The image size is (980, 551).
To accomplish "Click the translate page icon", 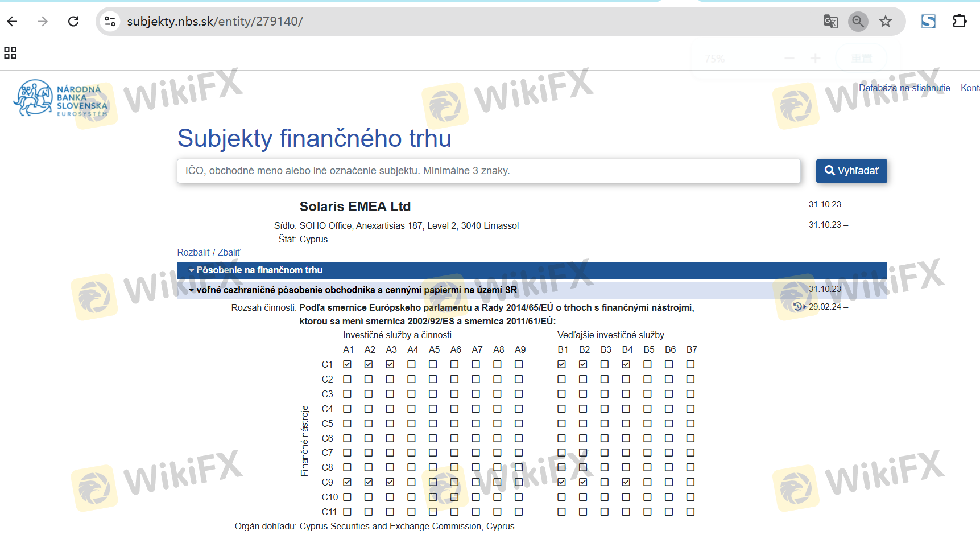I will pyautogui.click(x=830, y=22).
